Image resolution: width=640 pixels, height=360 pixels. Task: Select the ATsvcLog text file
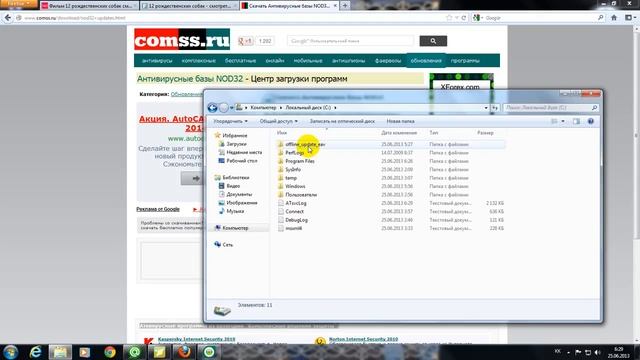click(x=296, y=203)
